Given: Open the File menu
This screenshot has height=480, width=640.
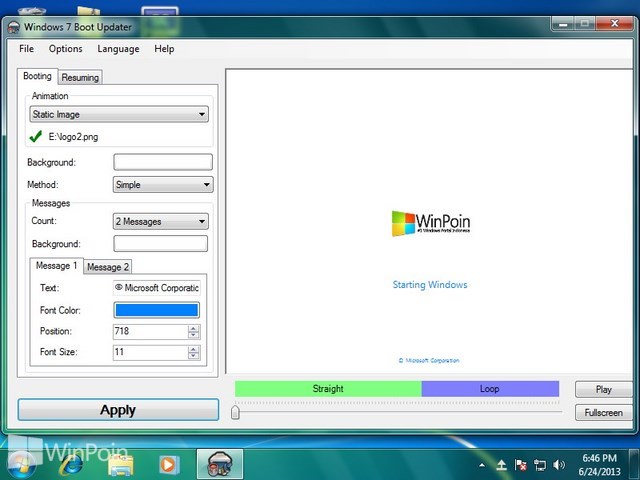Looking at the screenshot, I should point(26,49).
